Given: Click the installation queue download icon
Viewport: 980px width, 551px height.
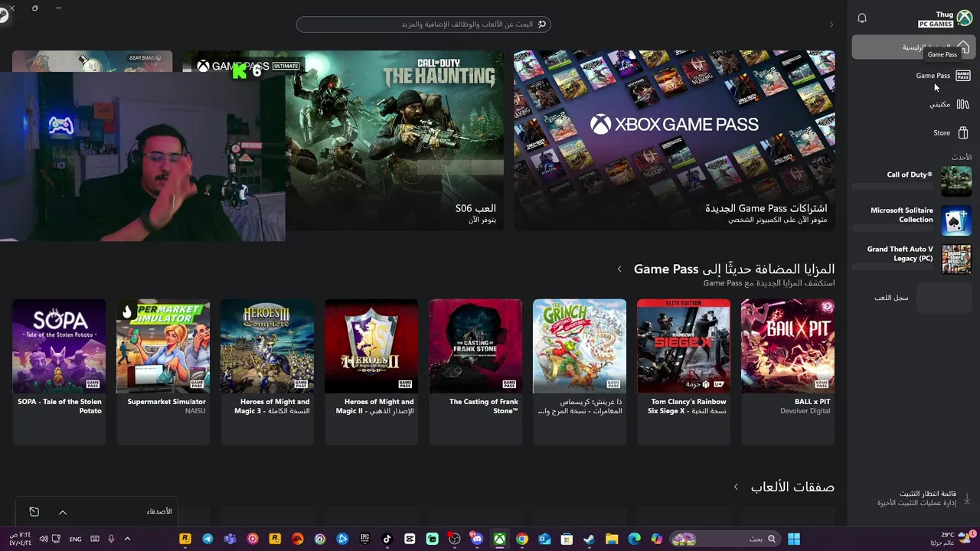Looking at the screenshot, I should pos(966,498).
